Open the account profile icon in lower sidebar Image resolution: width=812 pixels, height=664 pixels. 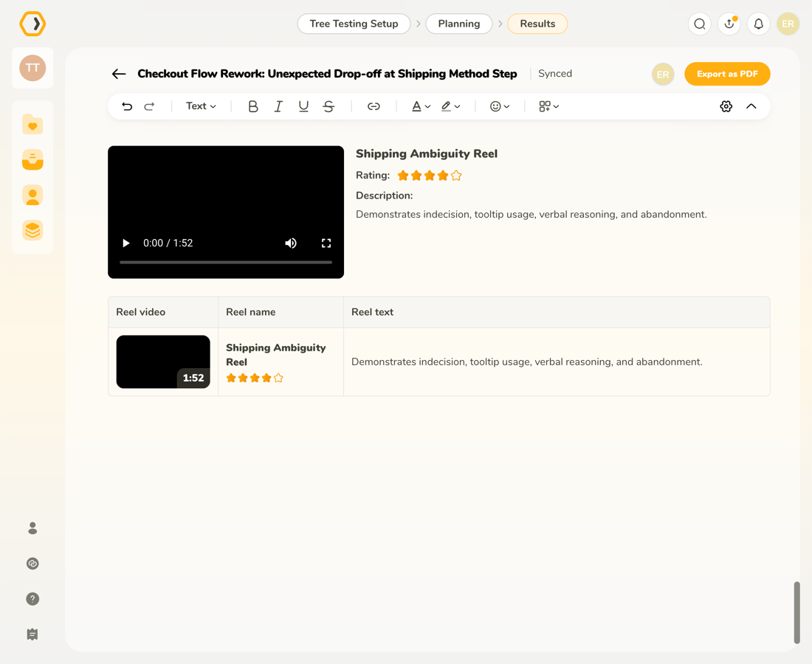point(32,528)
